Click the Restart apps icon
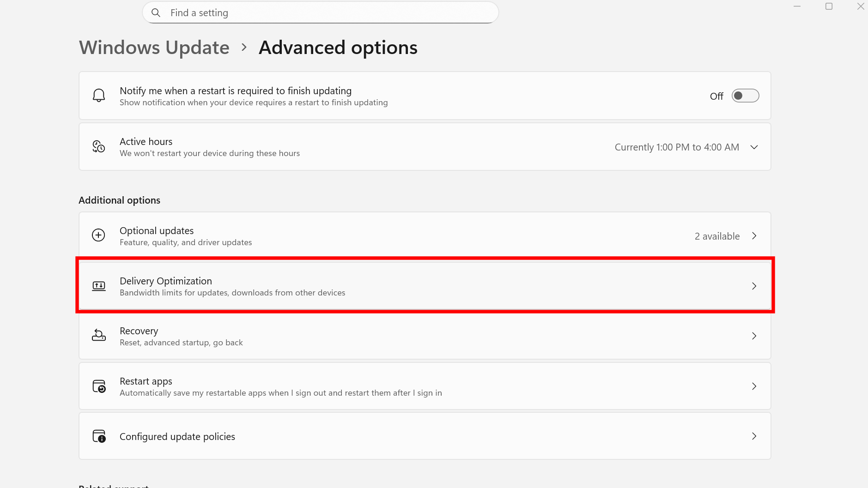The image size is (868, 488). [98, 386]
